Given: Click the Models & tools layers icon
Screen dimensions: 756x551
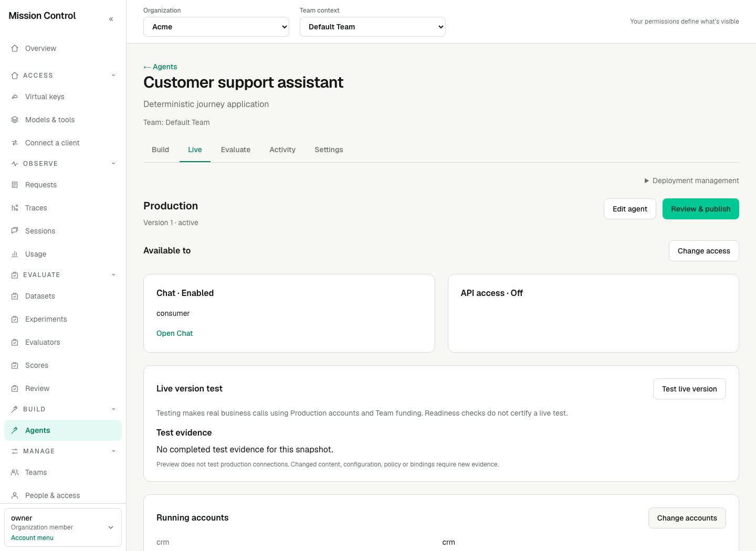Looking at the screenshot, I should click(15, 120).
